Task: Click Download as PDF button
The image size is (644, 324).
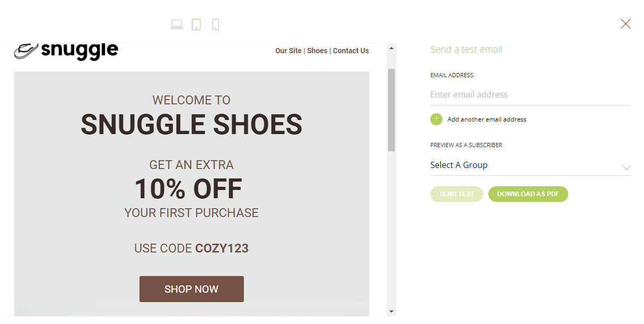Action: click(528, 194)
